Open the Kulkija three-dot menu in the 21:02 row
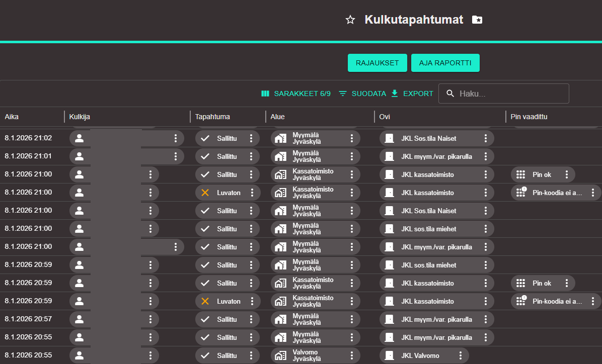Screen dimensions: 602x364 click(x=175, y=138)
